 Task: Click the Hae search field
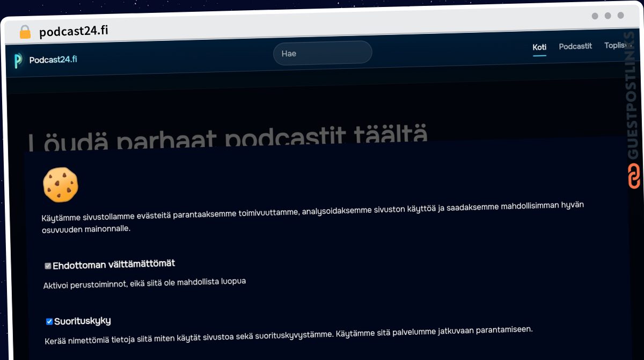(323, 53)
